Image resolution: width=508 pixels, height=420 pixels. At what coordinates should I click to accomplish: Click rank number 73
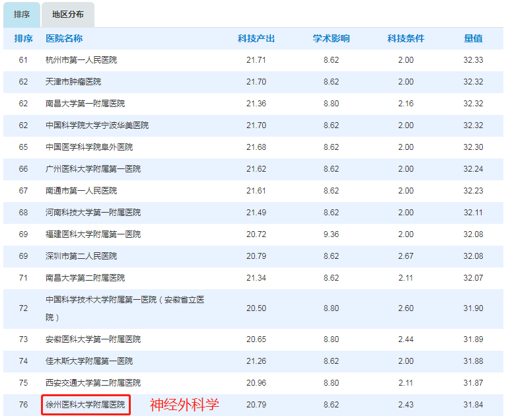23,339
